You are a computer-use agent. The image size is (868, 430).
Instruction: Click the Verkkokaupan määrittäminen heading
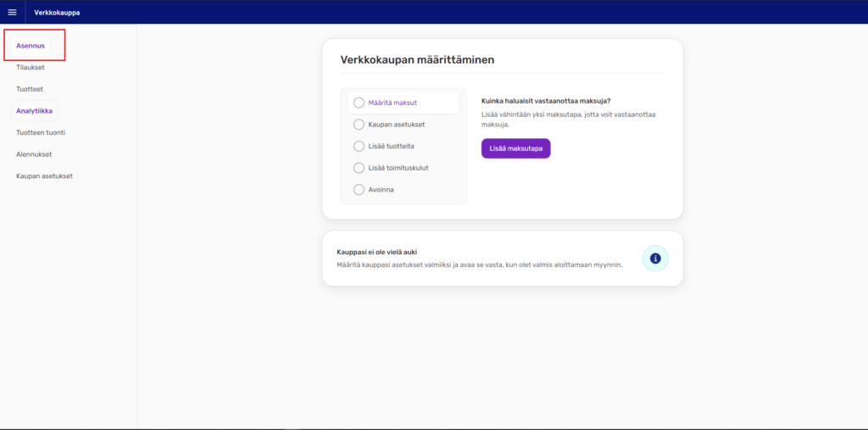click(417, 60)
